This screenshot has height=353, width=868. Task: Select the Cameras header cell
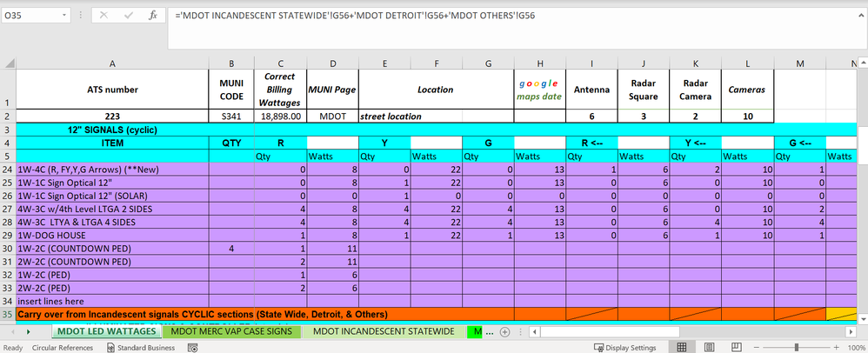pos(748,89)
